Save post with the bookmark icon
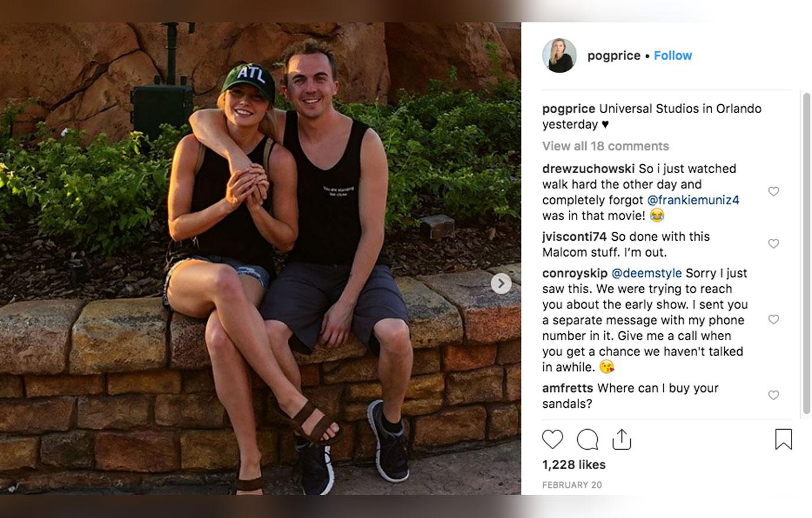The height and width of the screenshot is (518, 812). 783,439
